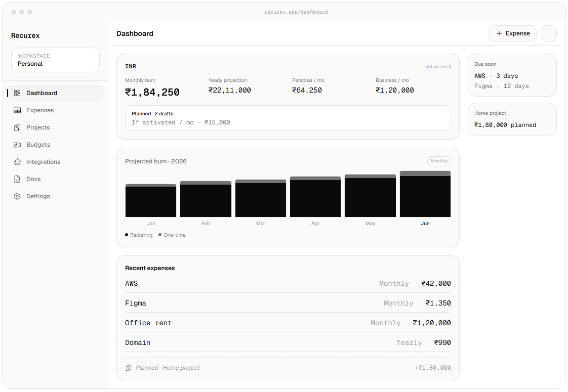This screenshot has height=392, width=568.
Task: Click the Recurex logo text
Action: [25, 35]
